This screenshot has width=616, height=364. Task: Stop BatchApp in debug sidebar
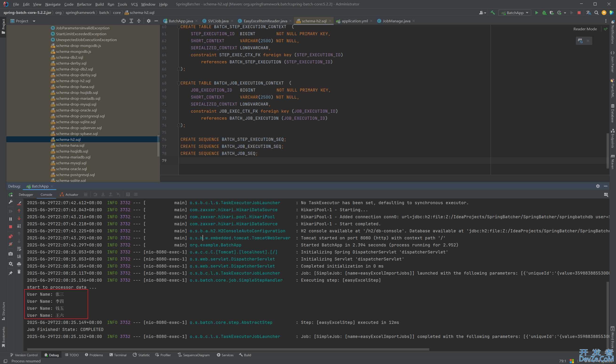(11, 227)
